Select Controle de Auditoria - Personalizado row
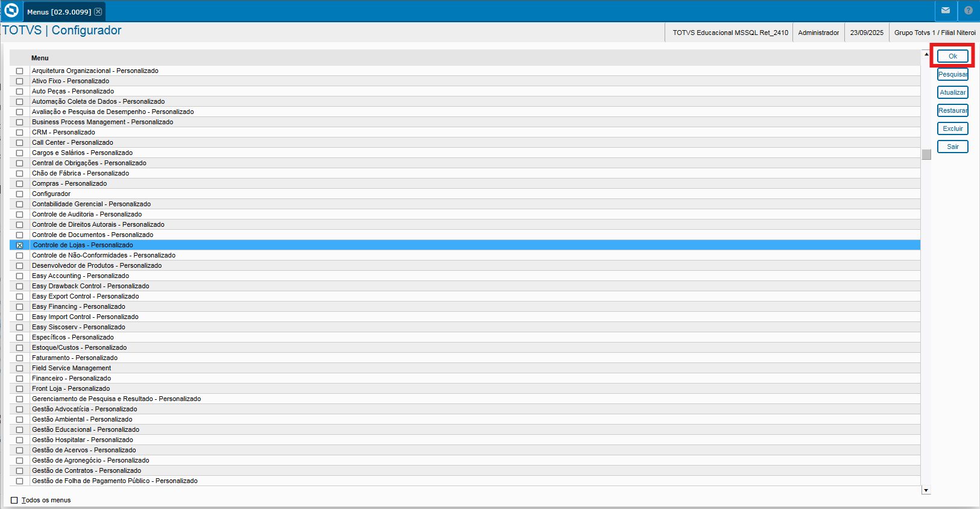 [x=465, y=215]
